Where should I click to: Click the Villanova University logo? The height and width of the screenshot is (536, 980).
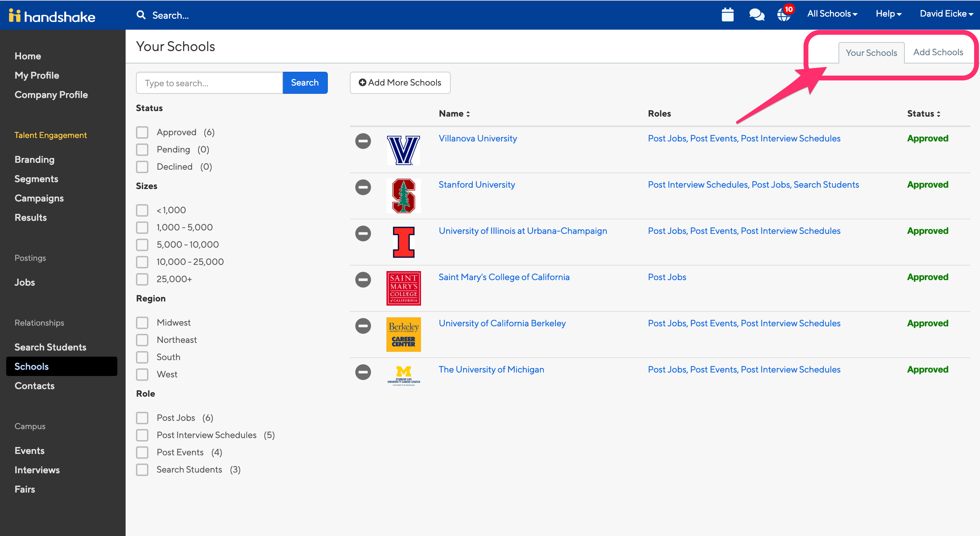point(403,150)
